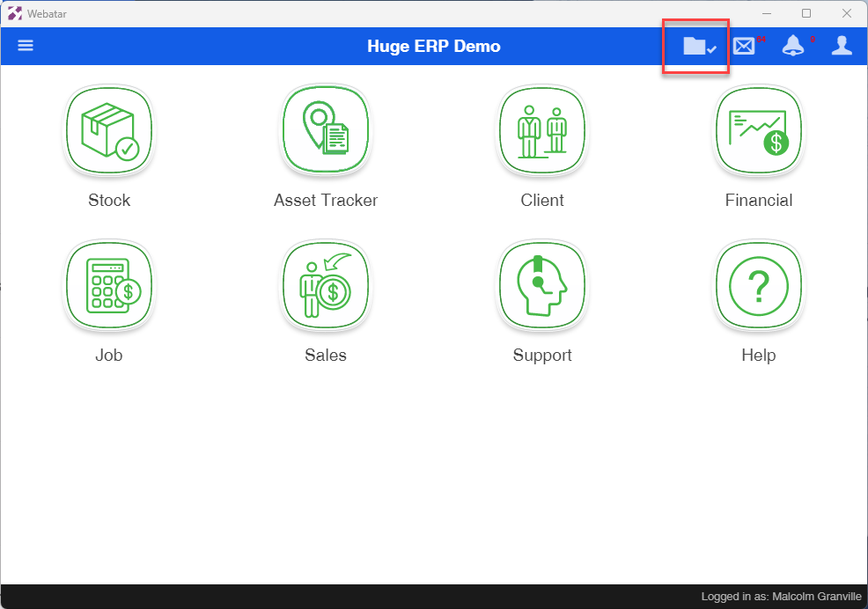Click the Asset Tracker label
Screen dimensions: 868x609
[x=326, y=201]
